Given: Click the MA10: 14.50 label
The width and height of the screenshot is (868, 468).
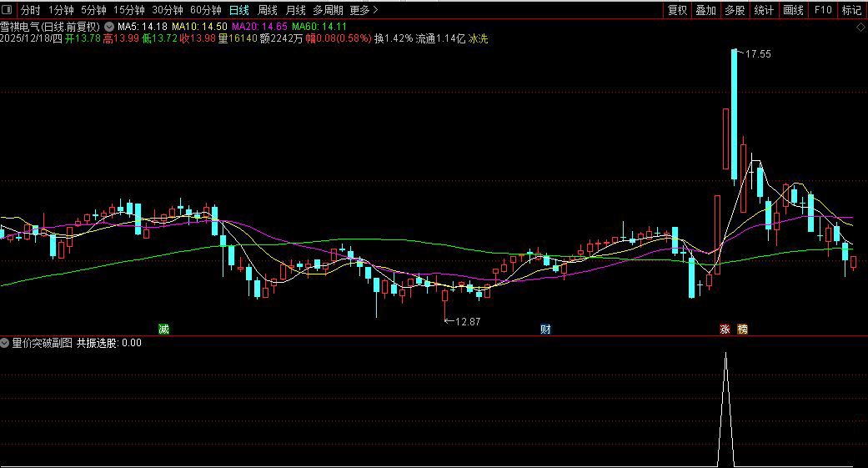Looking at the screenshot, I should 199,27.
